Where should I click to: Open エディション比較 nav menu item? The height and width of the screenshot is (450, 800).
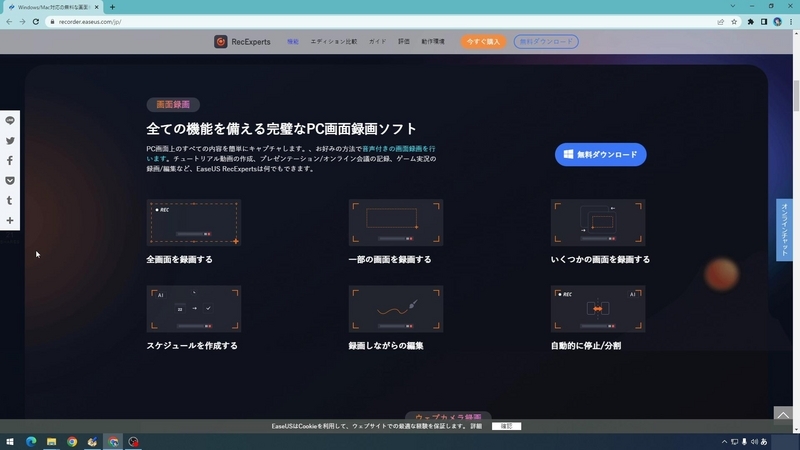(x=334, y=42)
